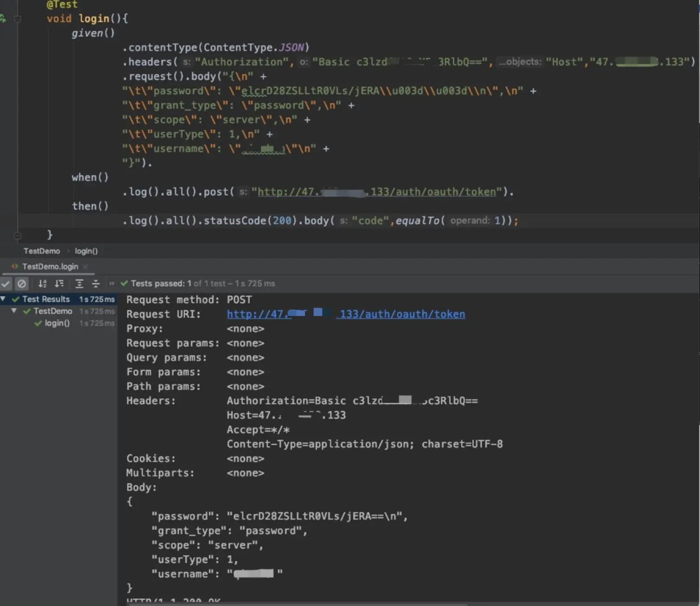Viewport: 700px width, 606px height.
Task: Click the 'Request method: POST' console line
Action: pos(189,300)
